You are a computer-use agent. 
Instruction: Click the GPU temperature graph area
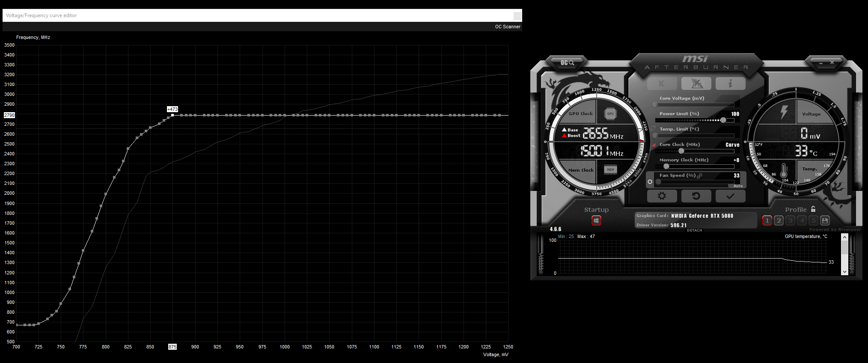click(692, 257)
